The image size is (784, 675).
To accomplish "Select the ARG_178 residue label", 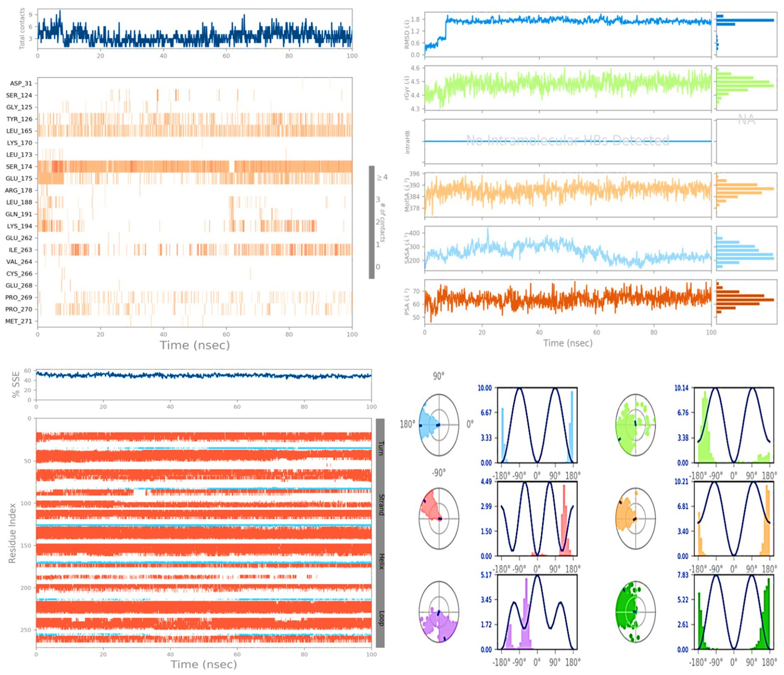I will point(19,191).
